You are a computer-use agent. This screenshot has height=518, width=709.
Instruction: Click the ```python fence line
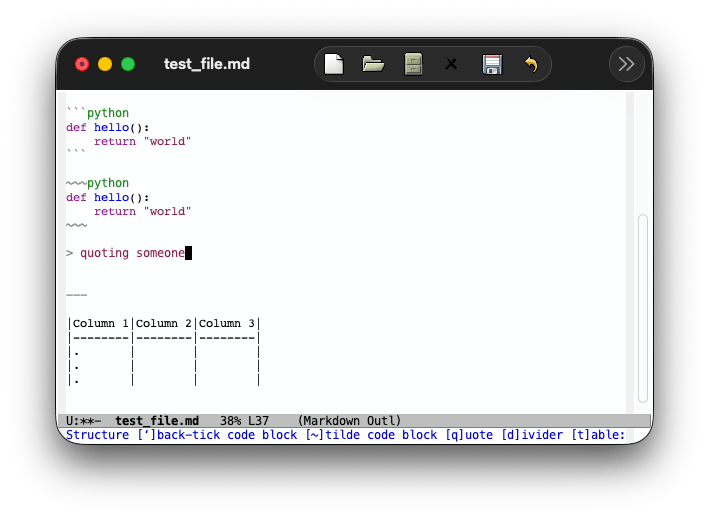point(98,113)
